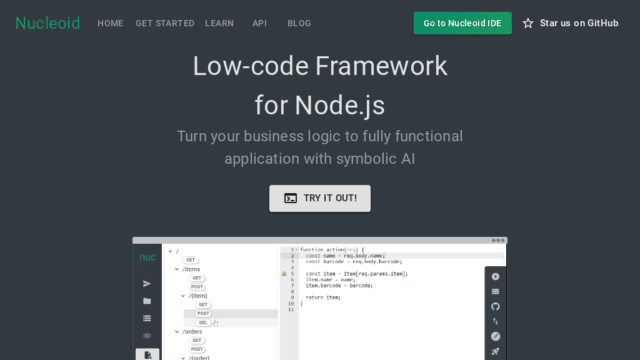The image size is (640, 360).
Task: Click the GitHub icon in right toolbar
Action: click(x=495, y=307)
